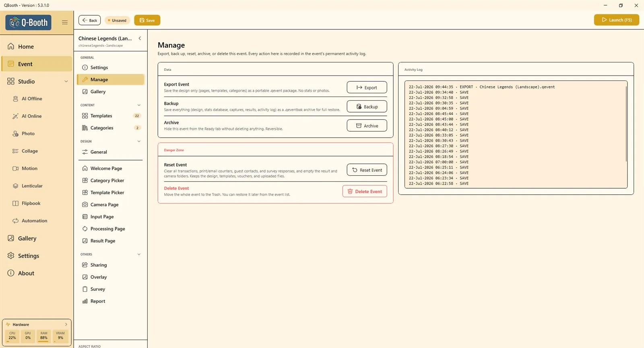
Task: Open Templates with 22 badge
Action: (x=111, y=116)
